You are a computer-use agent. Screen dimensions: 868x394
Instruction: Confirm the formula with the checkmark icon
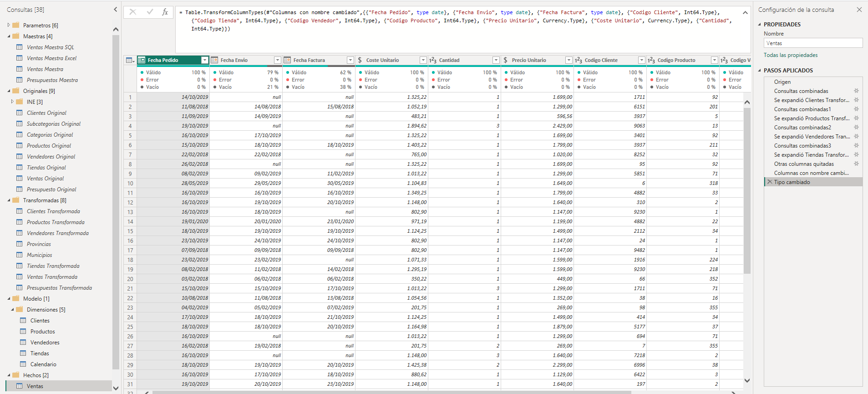(150, 12)
